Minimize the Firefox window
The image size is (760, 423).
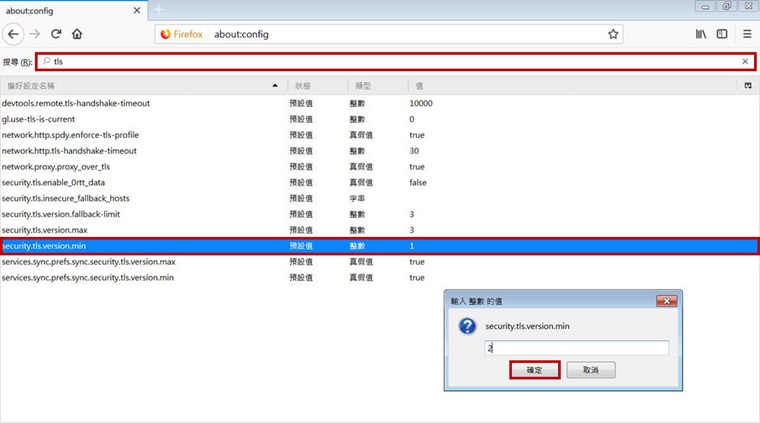[705, 6]
